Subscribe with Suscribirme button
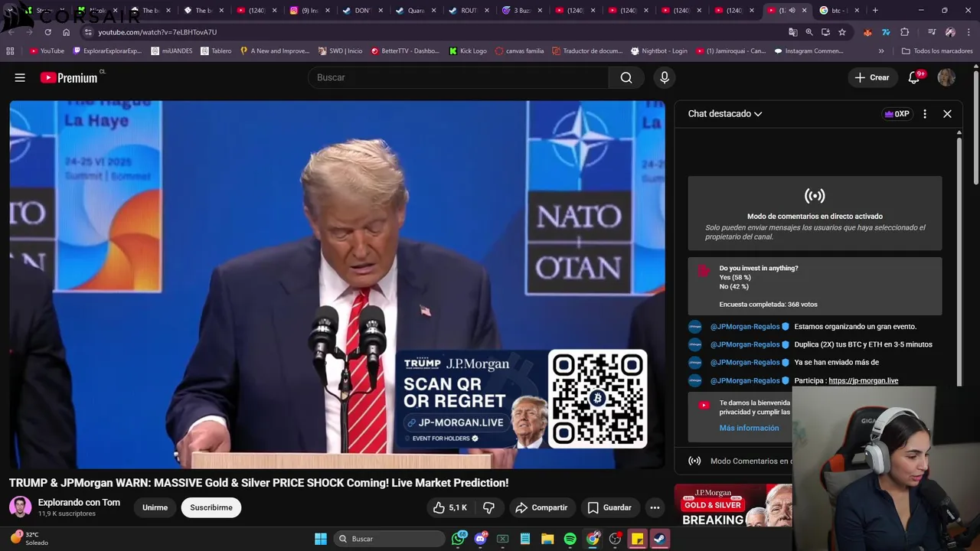Screen dimensions: 980x551 [x=211, y=507]
